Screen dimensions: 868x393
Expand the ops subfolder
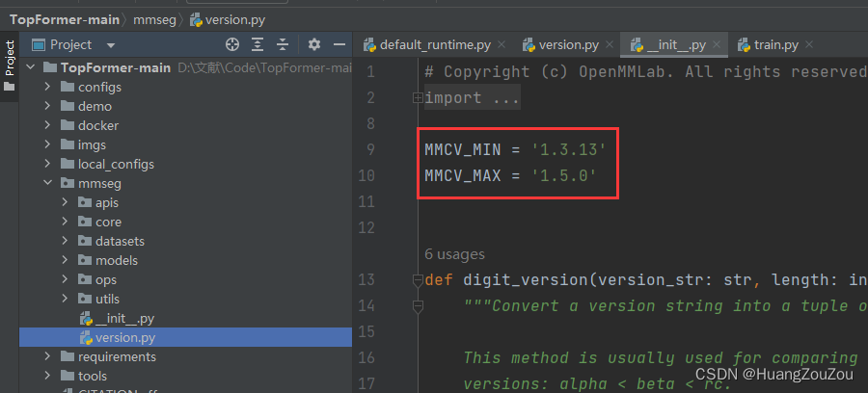(x=65, y=279)
